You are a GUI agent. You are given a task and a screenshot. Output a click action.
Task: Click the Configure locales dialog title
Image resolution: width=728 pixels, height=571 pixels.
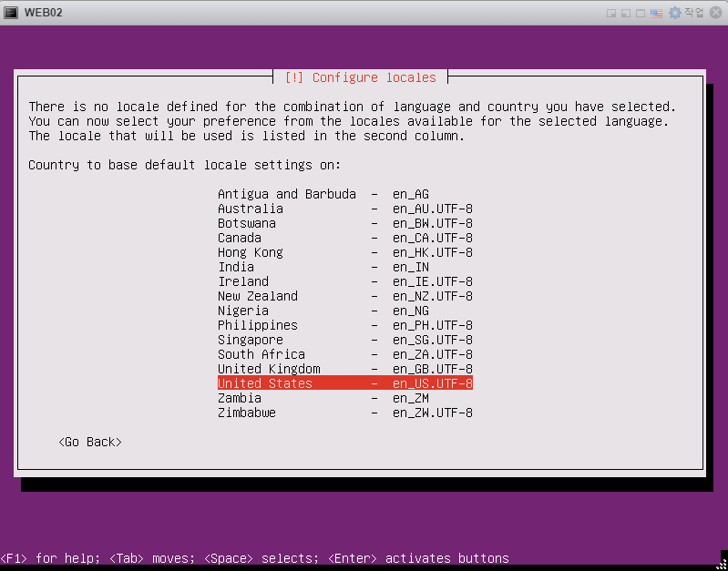tap(360, 77)
